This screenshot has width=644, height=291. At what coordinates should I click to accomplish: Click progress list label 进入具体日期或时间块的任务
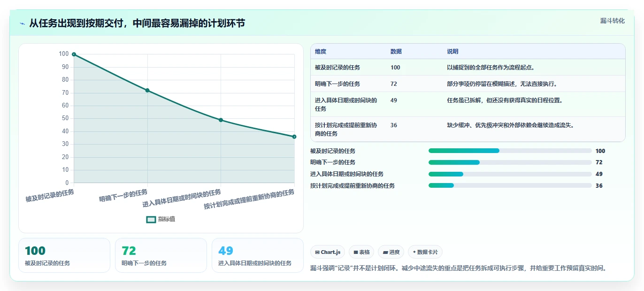click(347, 174)
